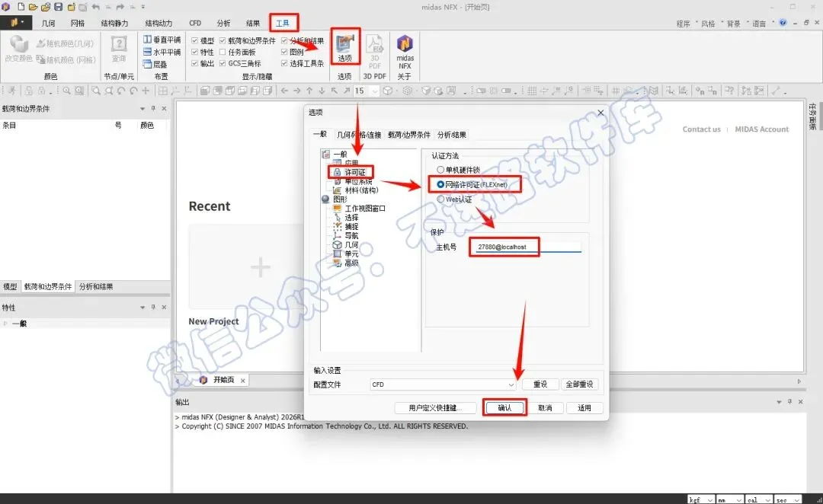Switch to 载荷/边界条件 tab in options dialog
Image resolution: width=823 pixels, height=504 pixels.
click(x=409, y=135)
